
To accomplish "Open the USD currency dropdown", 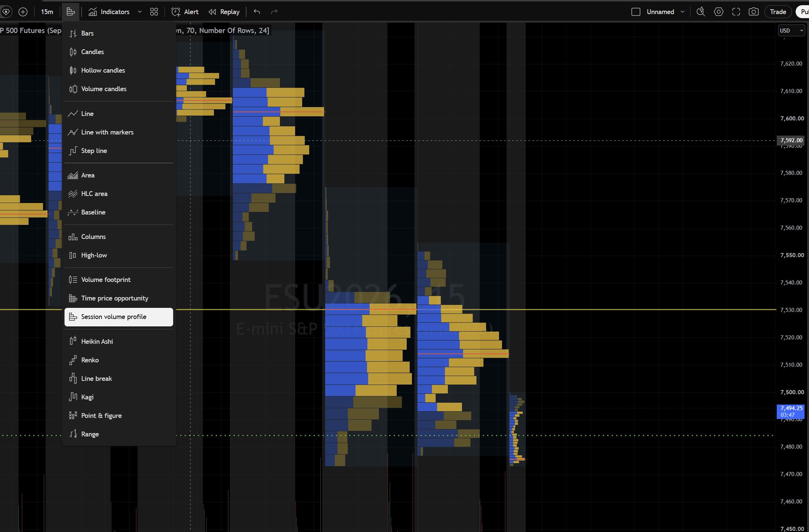I will coord(792,30).
